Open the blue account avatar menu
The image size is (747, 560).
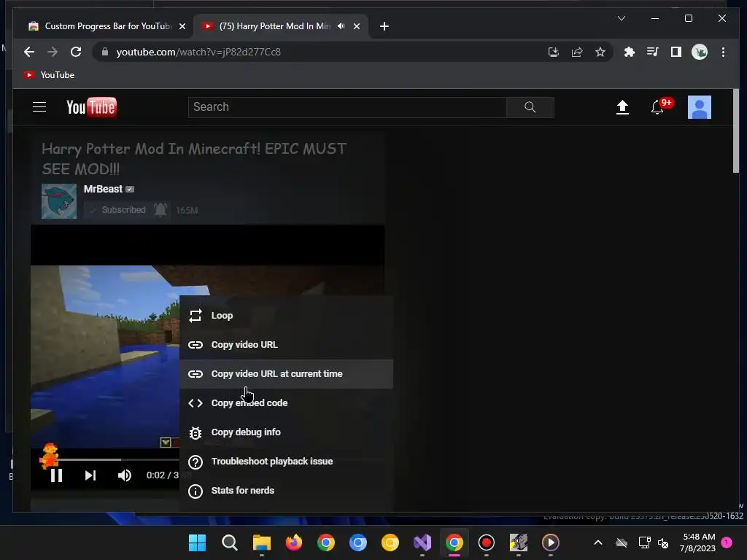click(x=700, y=107)
